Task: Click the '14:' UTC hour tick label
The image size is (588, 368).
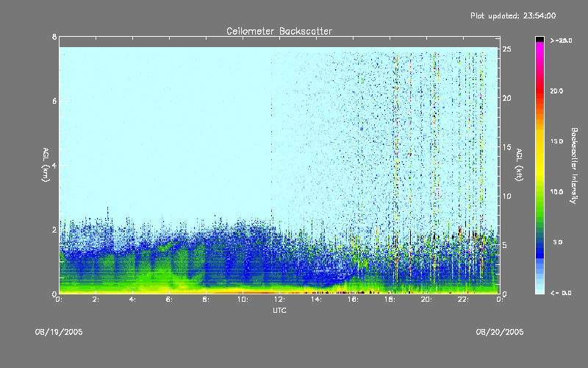Action: point(316,300)
